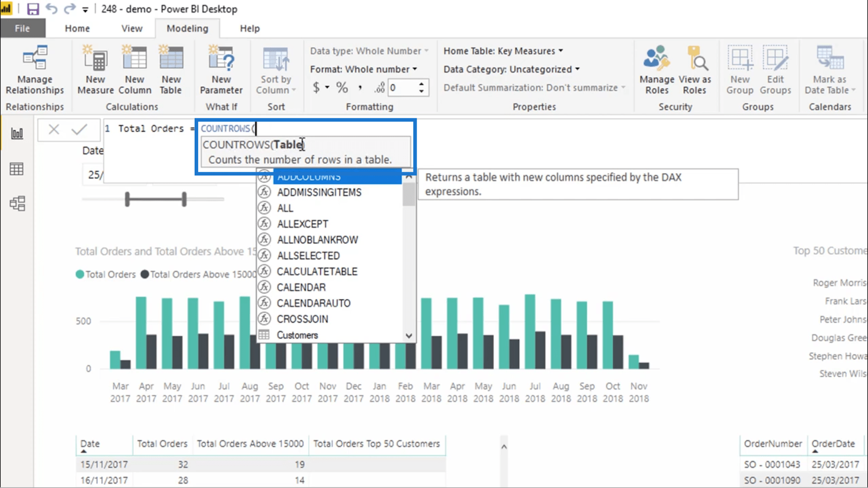The height and width of the screenshot is (488, 868).
Task: Click New Group button
Action: tap(740, 70)
